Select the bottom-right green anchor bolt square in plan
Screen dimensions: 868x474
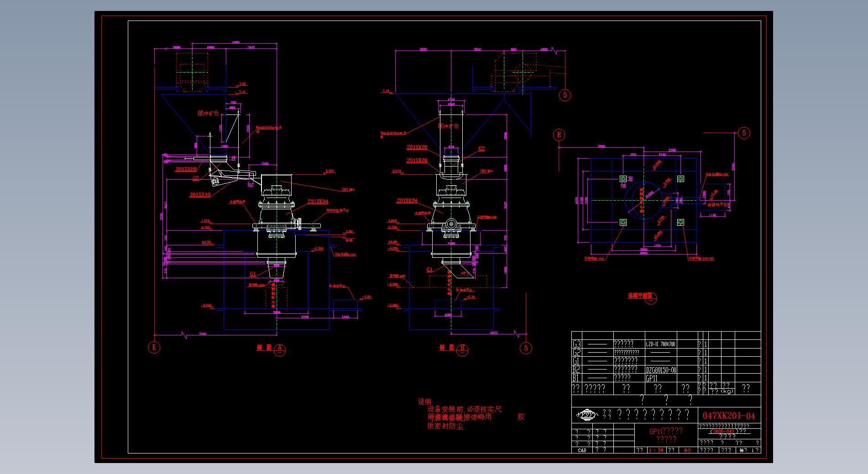(x=680, y=222)
